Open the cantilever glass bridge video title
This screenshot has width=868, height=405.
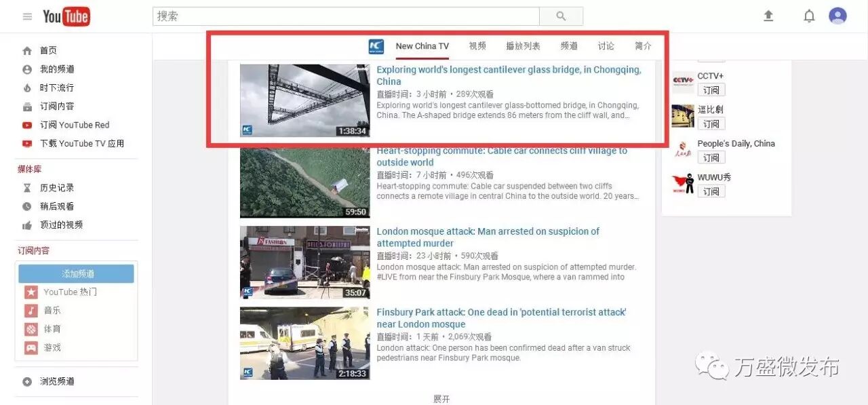(x=509, y=75)
